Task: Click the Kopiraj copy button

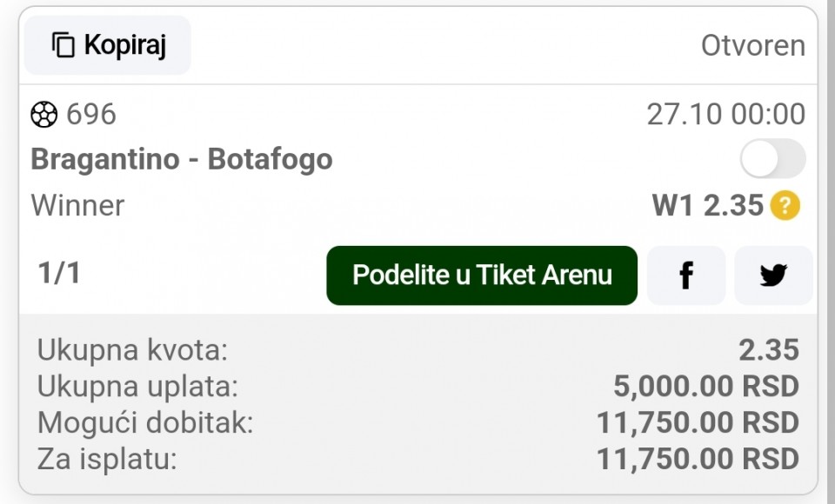Action: 108,44
